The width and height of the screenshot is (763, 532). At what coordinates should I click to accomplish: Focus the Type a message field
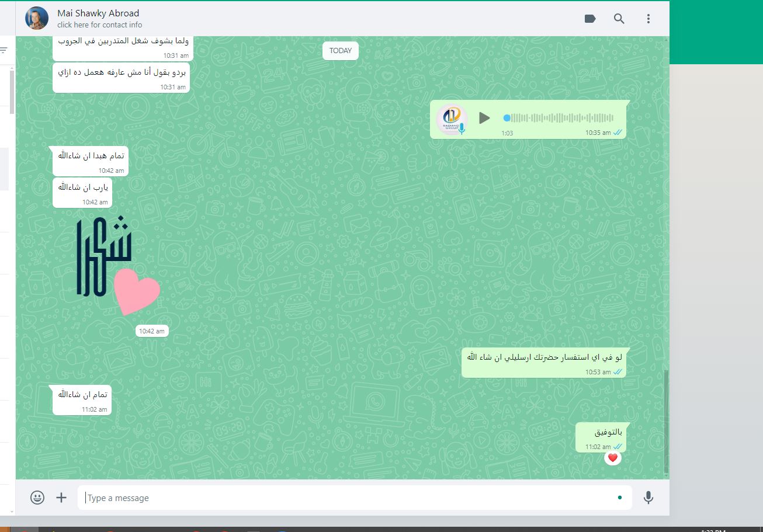(x=355, y=498)
